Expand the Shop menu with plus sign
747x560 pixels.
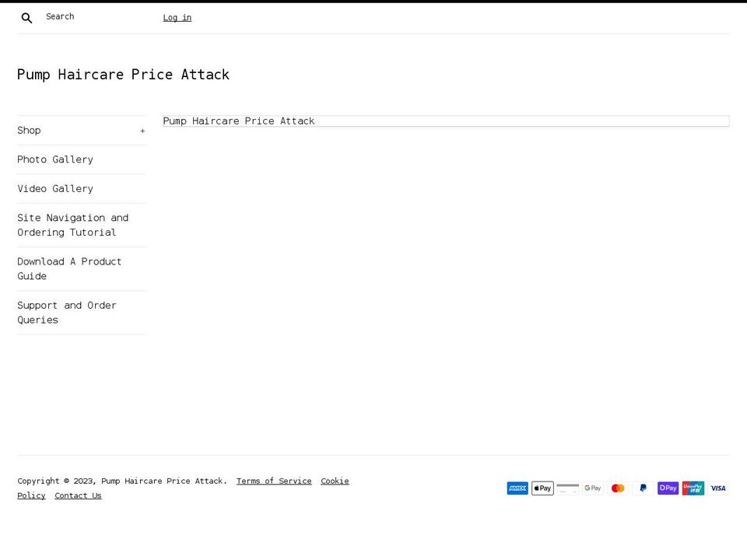tap(142, 131)
